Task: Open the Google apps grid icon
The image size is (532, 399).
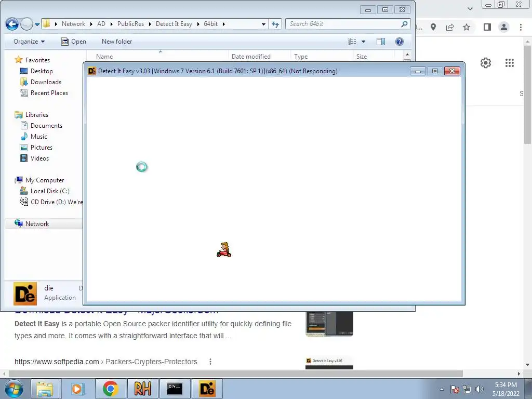Action: pos(510,63)
